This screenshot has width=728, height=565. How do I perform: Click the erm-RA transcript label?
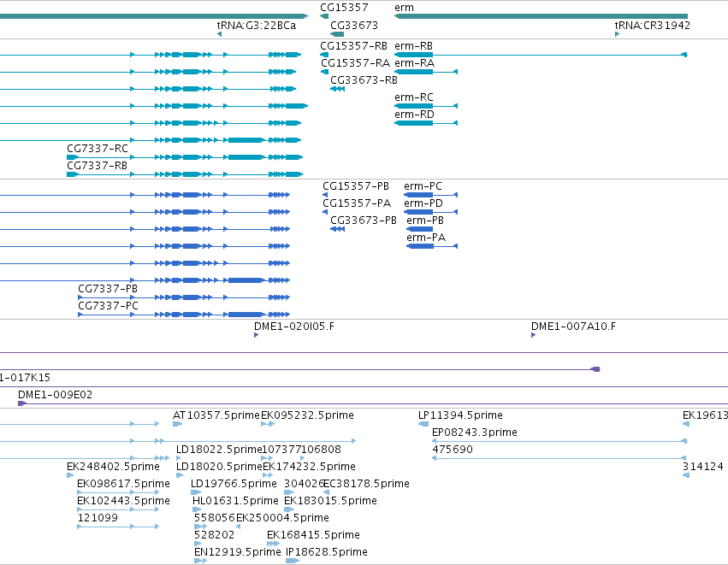click(x=415, y=63)
